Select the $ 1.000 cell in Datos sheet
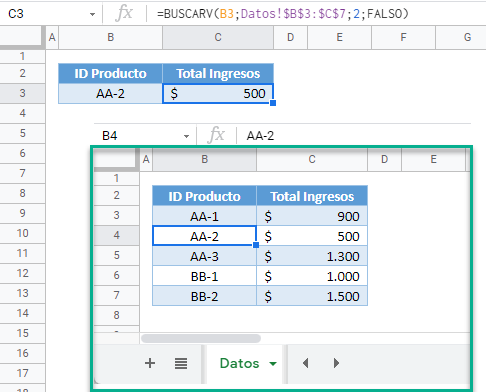 pyautogui.click(x=312, y=276)
